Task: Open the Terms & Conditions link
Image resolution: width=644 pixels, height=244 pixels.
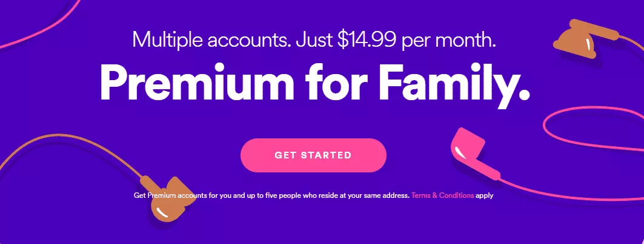Action: pyautogui.click(x=442, y=196)
